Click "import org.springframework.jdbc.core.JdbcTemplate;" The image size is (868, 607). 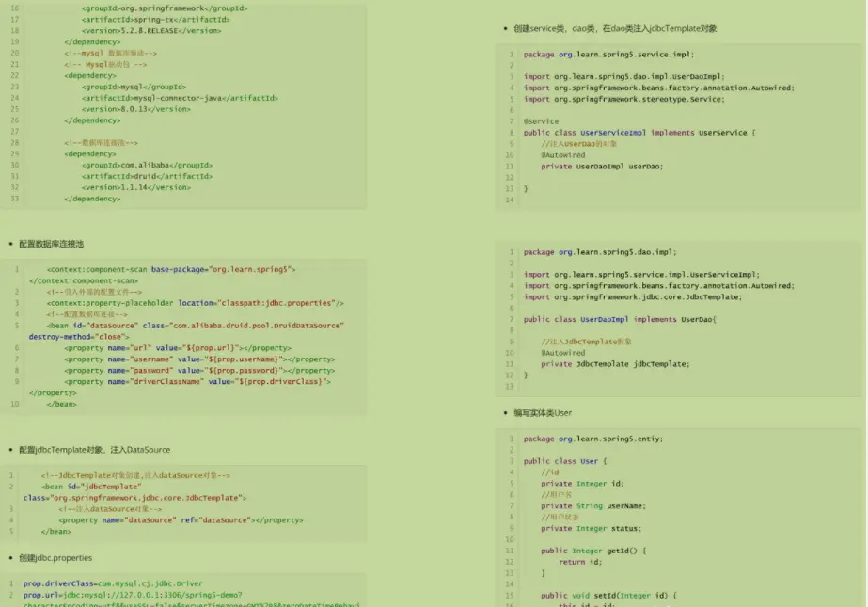633,296
